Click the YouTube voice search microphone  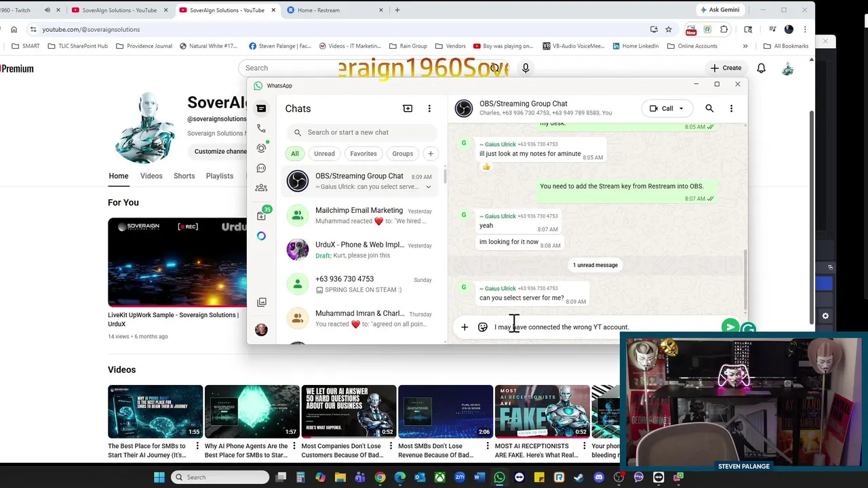pos(526,68)
